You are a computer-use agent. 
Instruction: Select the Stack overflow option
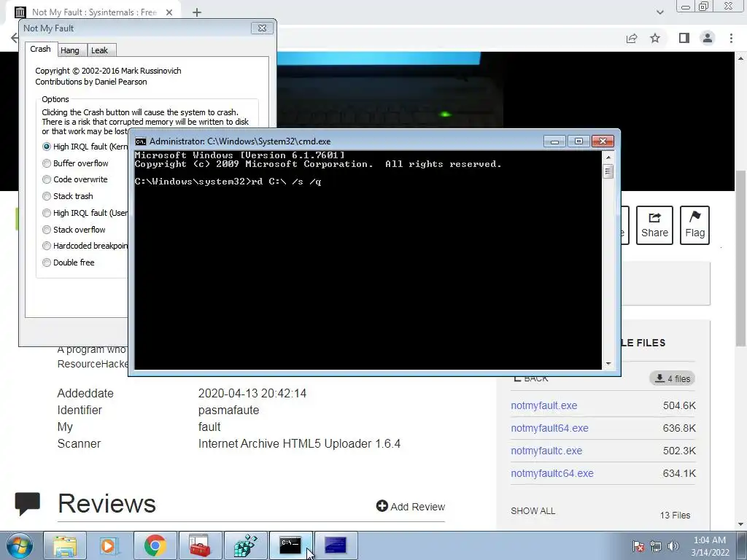pos(74,230)
